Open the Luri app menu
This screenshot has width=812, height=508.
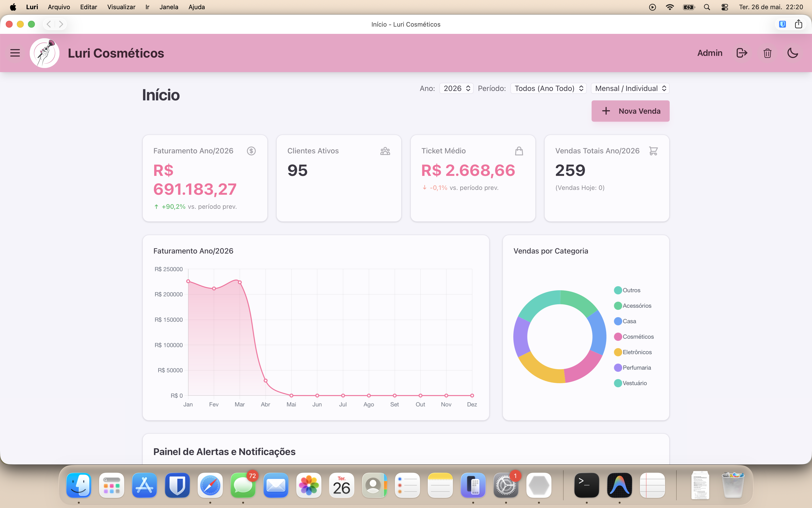(x=32, y=7)
